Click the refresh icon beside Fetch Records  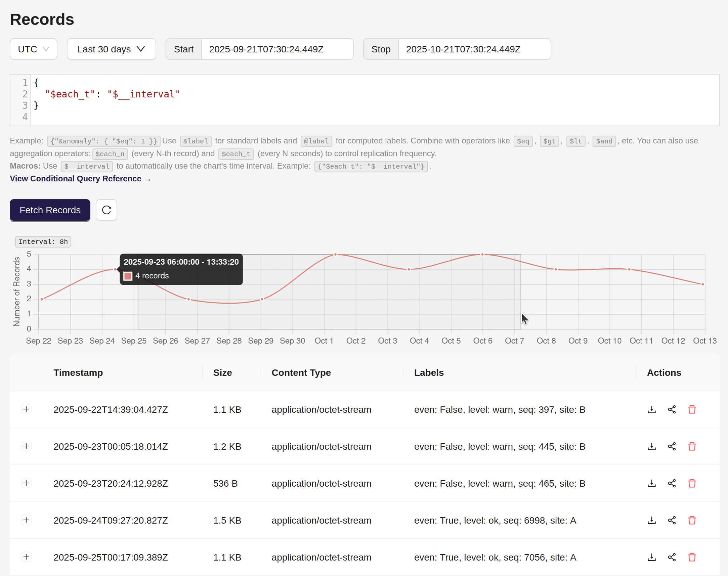[106, 210]
